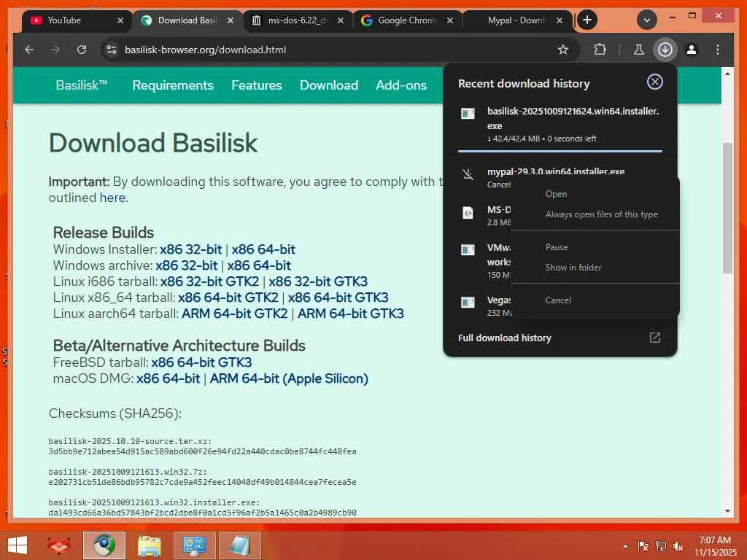Viewport: 747px width, 560px height.
Task: Close the Google Chrome tab
Action: [449, 20]
